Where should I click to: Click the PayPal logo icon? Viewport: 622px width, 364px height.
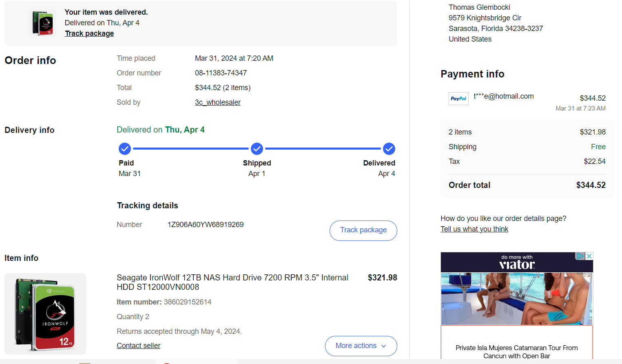[458, 98]
